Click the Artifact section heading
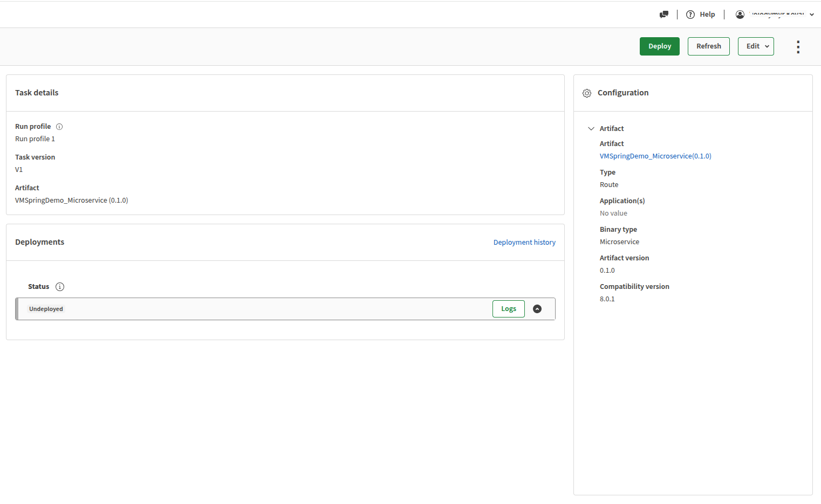The image size is (821, 504). [x=612, y=129]
